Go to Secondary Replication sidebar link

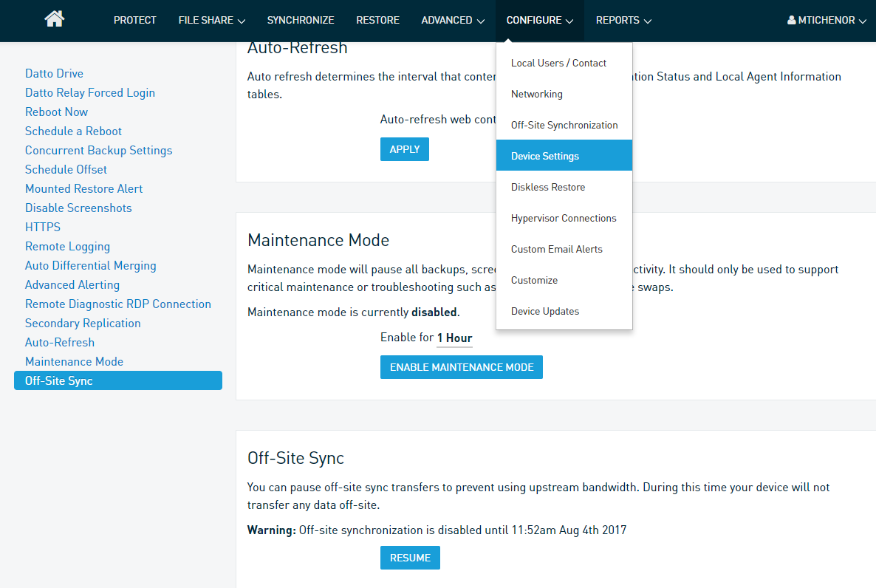click(83, 324)
